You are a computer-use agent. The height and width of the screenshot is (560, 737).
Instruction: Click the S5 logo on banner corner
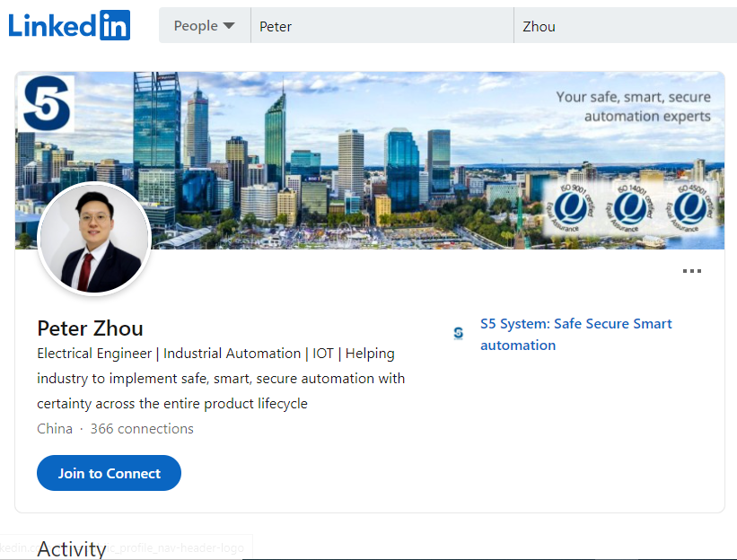46,103
